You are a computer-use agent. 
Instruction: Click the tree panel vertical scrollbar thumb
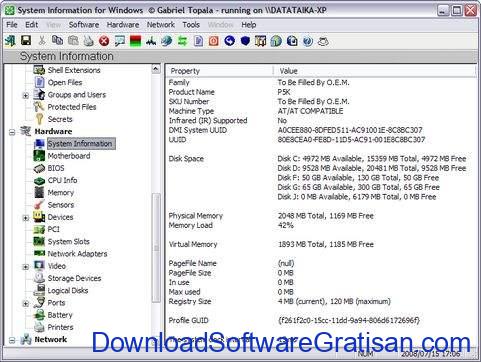(x=156, y=248)
